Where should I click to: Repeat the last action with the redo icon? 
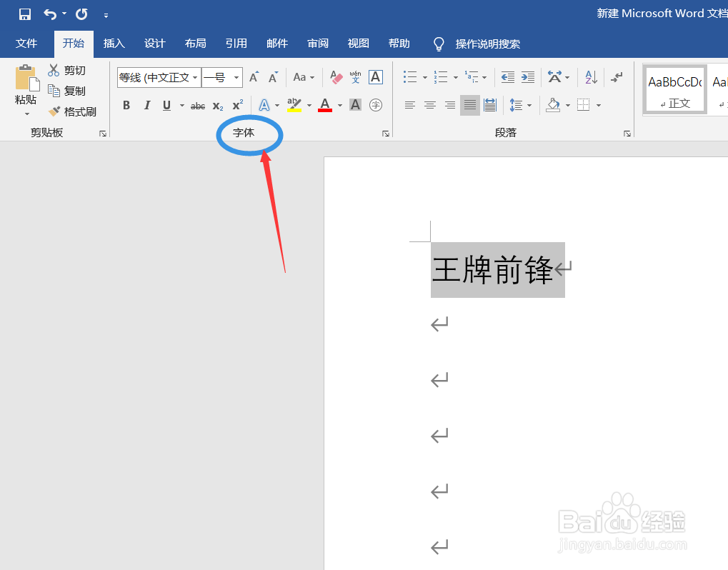[x=81, y=14]
